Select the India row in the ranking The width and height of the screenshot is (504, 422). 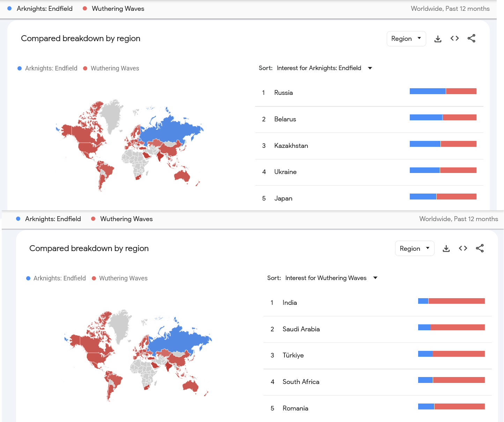pyautogui.click(x=378, y=303)
